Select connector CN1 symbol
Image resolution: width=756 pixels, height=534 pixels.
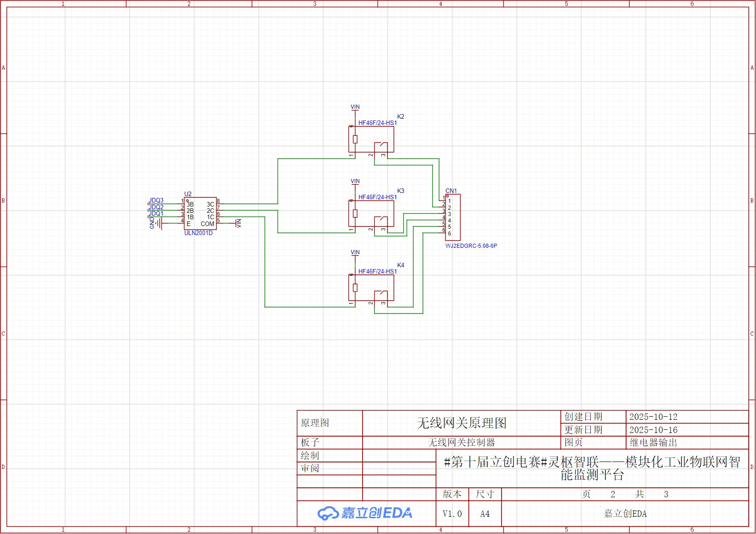coord(453,217)
